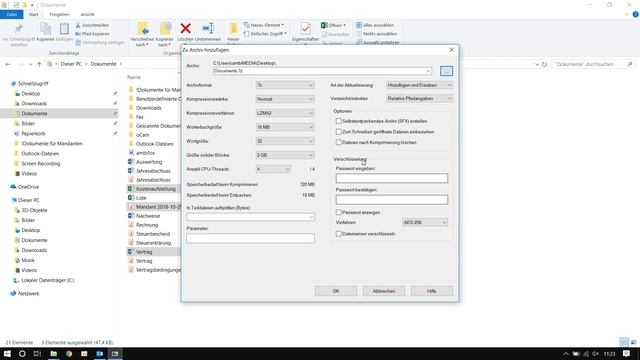Image resolution: width=640 pixels, height=360 pixels.
Task: Open the Datei ribbon tab
Action: click(x=11, y=14)
